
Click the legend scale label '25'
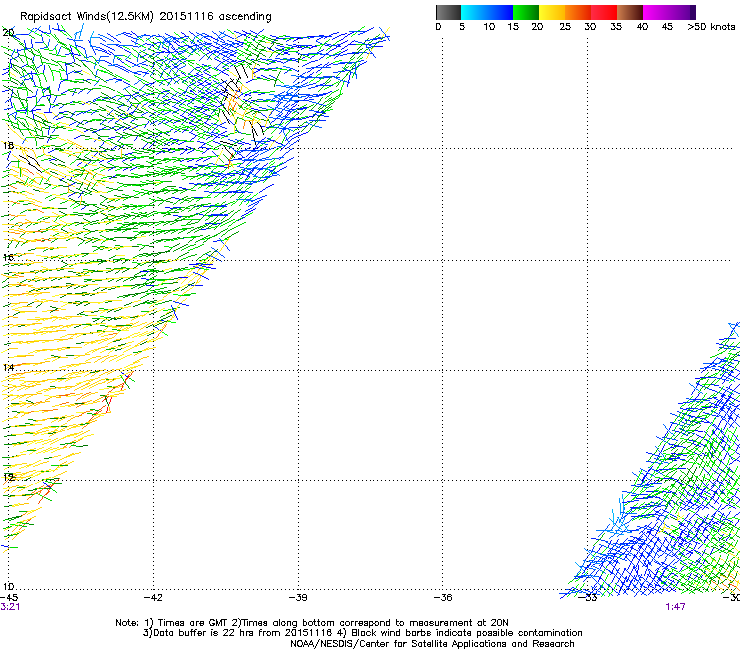[565, 27]
